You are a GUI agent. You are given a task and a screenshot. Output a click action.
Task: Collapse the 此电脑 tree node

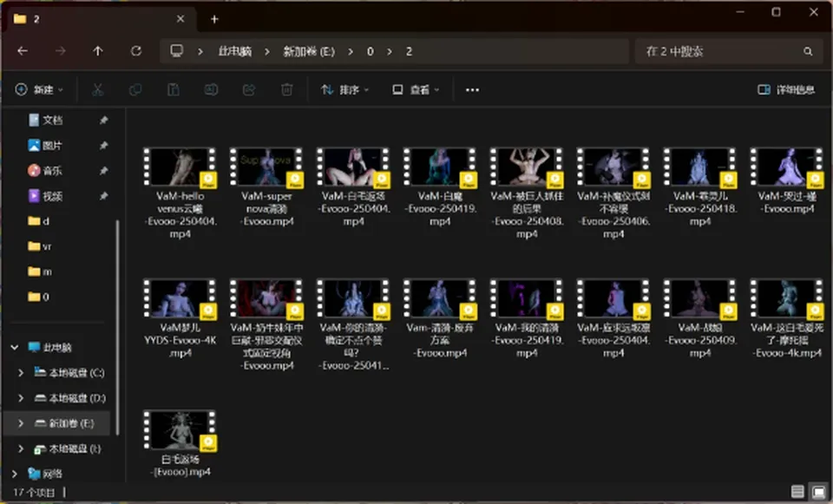point(15,347)
